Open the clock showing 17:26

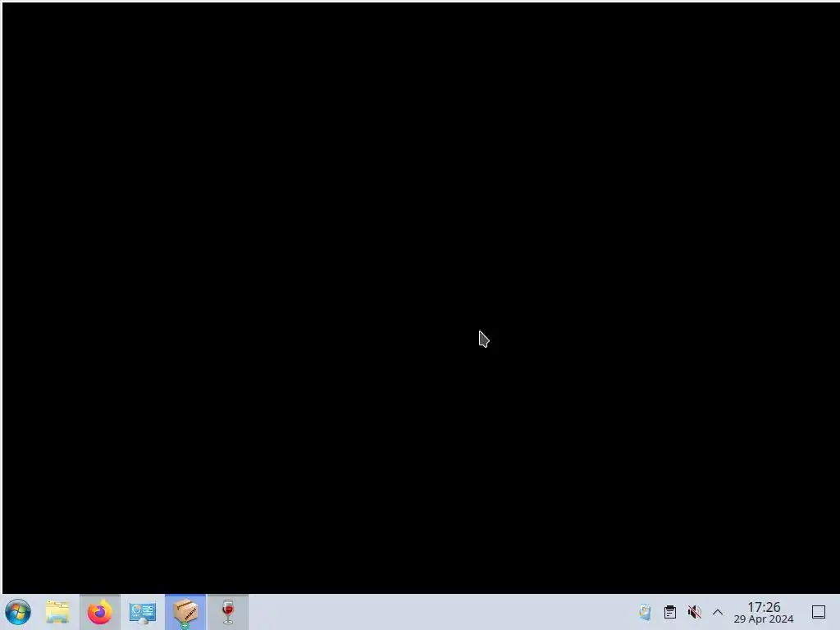[x=764, y=612]
